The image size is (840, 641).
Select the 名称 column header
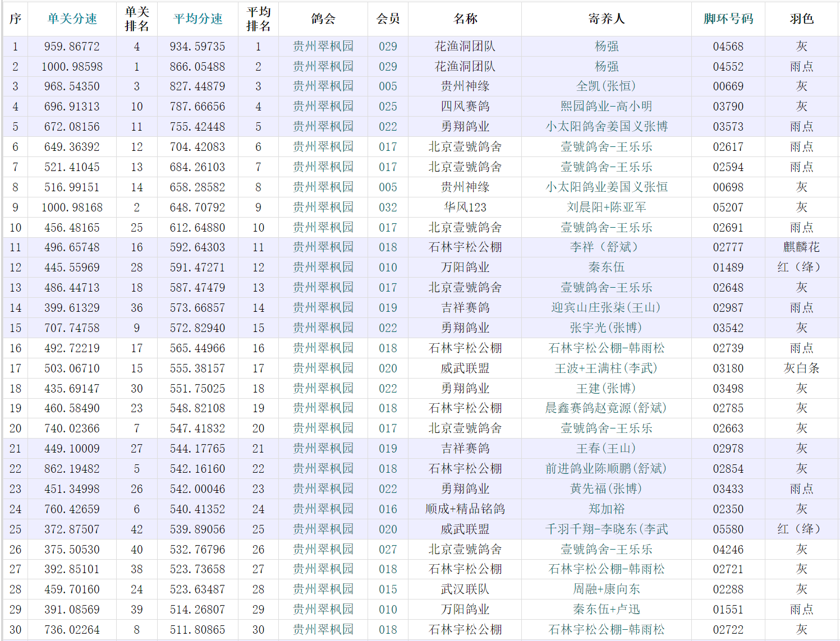point(465,19)
